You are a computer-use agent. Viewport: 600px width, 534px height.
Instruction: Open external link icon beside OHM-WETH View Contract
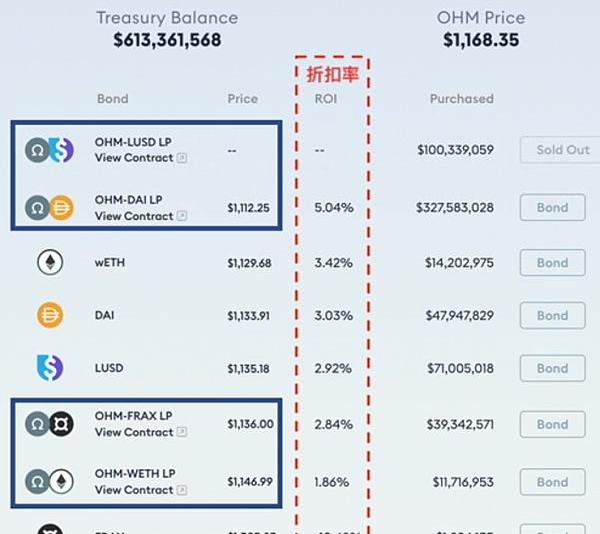pyautogui.click(x=182, y=490)
